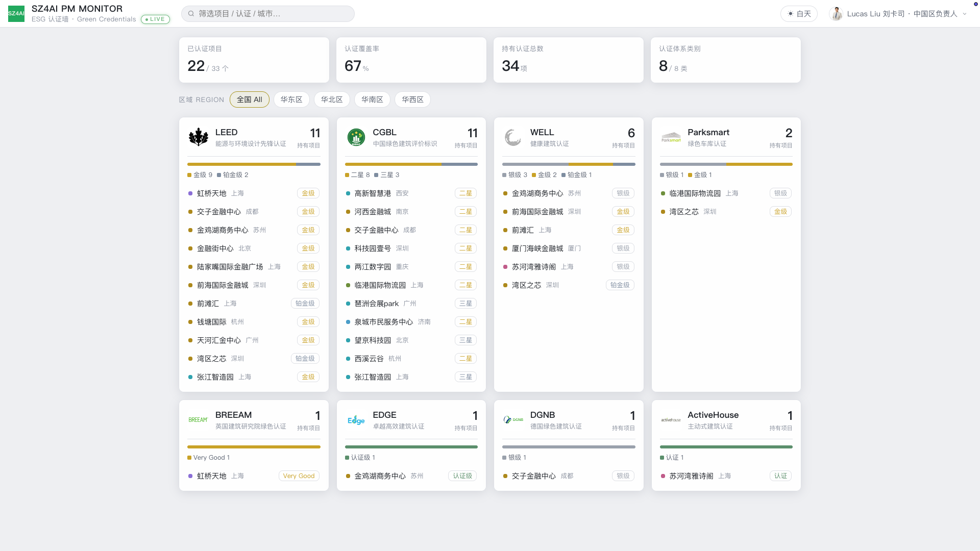This screenshot has width=980, height=551.
Task: Click the WELL swirl logo
Action: pyautogui.click(x=513, y=137)
